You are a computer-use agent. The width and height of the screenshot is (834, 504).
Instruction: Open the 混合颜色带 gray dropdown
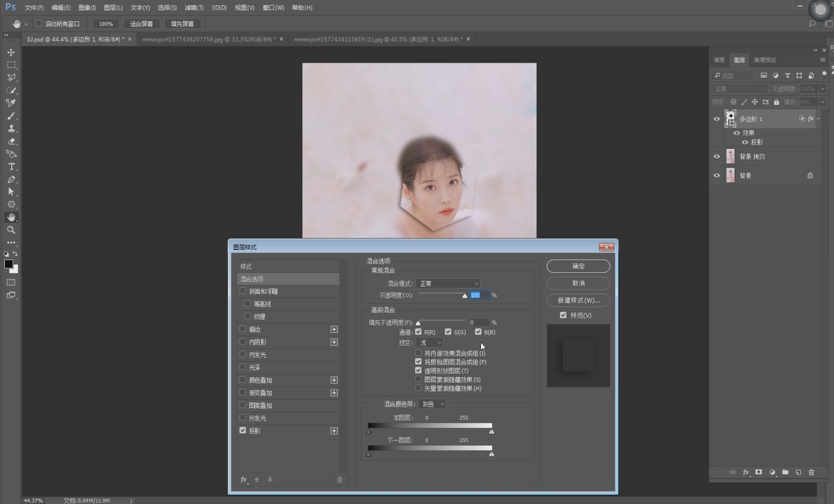coord(432,404)
